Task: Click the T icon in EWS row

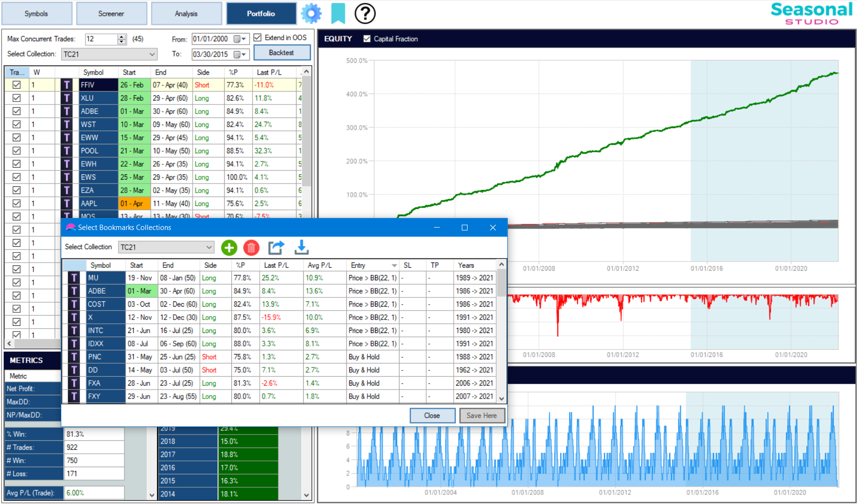Action: pos(67,177)
